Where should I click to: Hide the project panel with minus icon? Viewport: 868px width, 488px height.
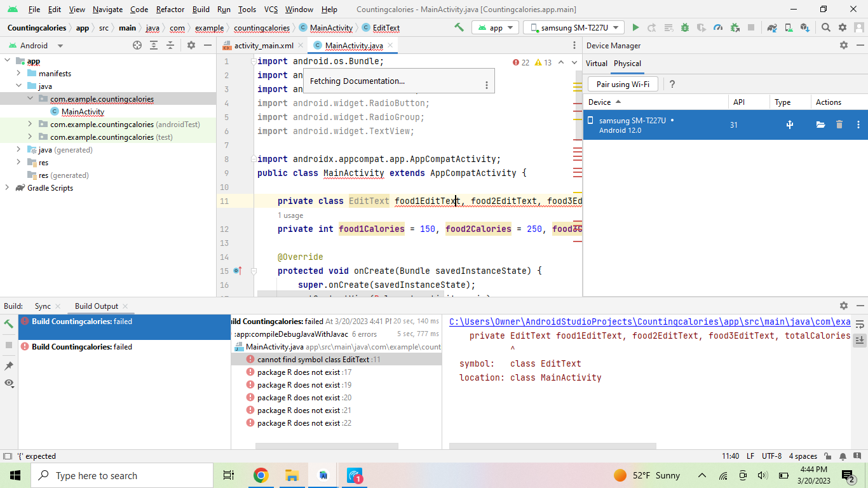(x=207, y=45)
